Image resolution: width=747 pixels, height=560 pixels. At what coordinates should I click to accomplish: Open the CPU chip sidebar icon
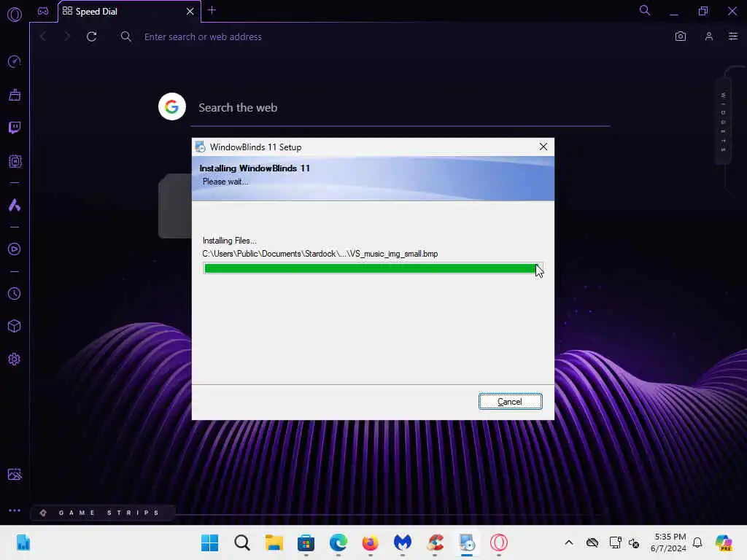15,161
